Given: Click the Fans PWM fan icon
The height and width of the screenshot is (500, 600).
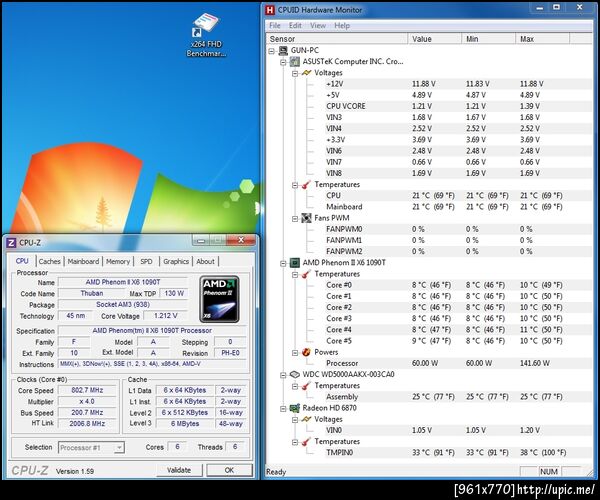Looking at the screenshot, I should coord(306,218).
